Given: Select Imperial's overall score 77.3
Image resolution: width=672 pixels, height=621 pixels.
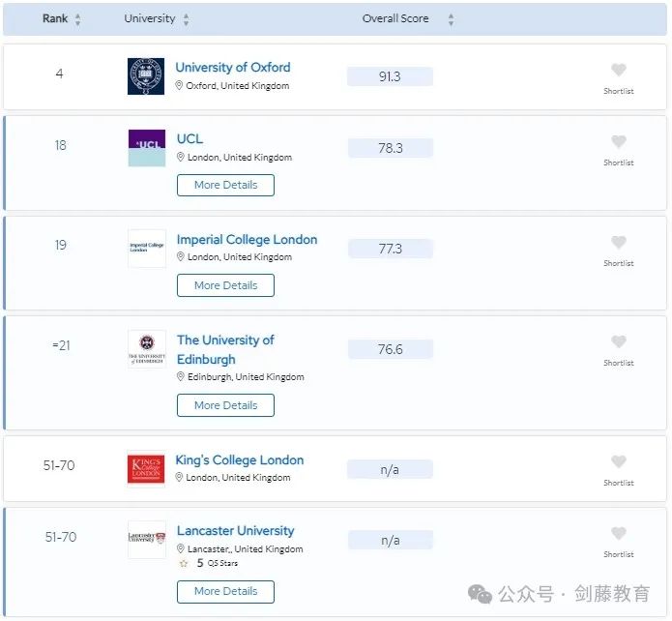Looking at the screenshot, I should [391, 249].
